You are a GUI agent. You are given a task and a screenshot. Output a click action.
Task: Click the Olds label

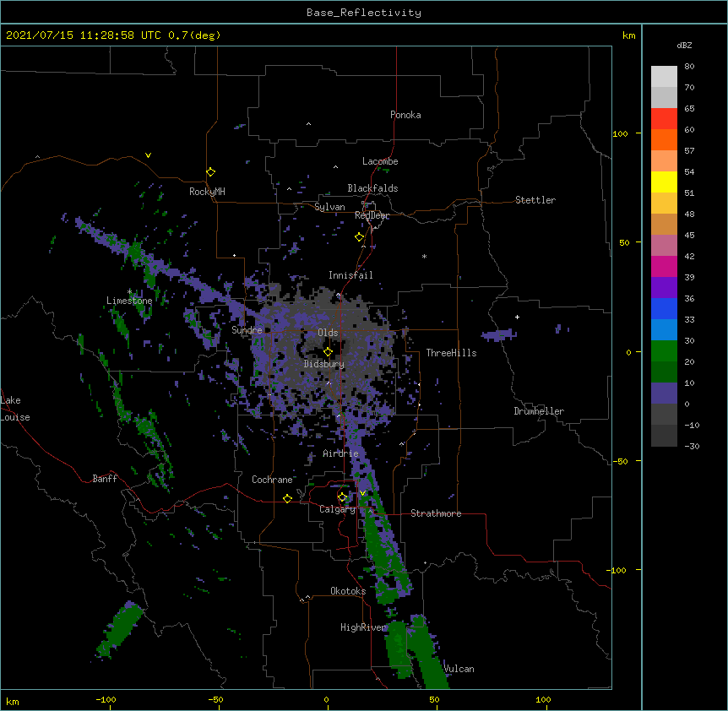click(x=328, y=333)
